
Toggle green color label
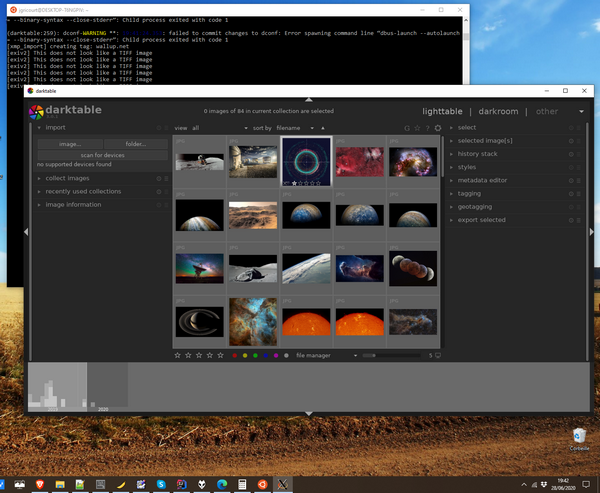pyautogui.click(x=255, y=356)
